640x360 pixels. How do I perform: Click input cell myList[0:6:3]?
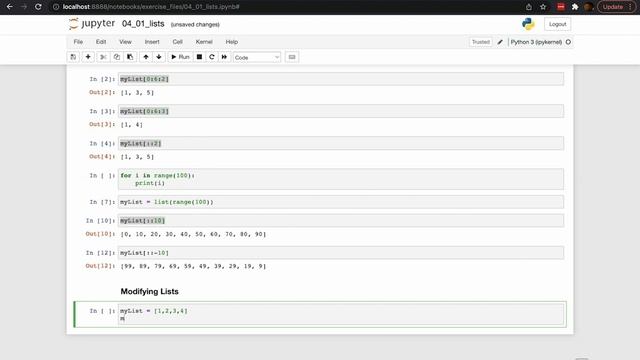(x=341, y=111)
